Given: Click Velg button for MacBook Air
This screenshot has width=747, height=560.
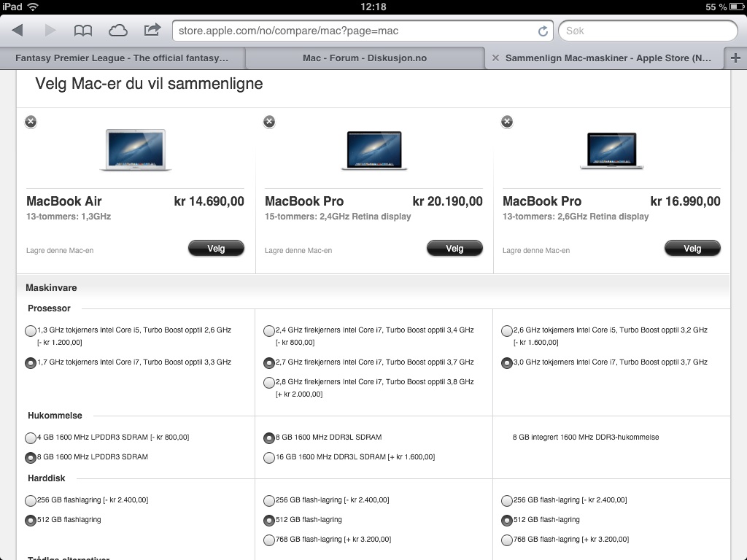Looking at the screenshot, I should (216, 248).
